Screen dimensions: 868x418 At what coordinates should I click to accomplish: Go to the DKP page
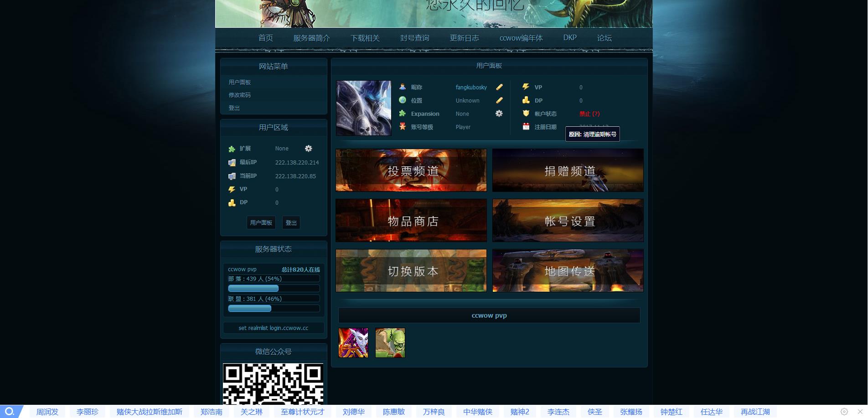[x=570, y=38]
